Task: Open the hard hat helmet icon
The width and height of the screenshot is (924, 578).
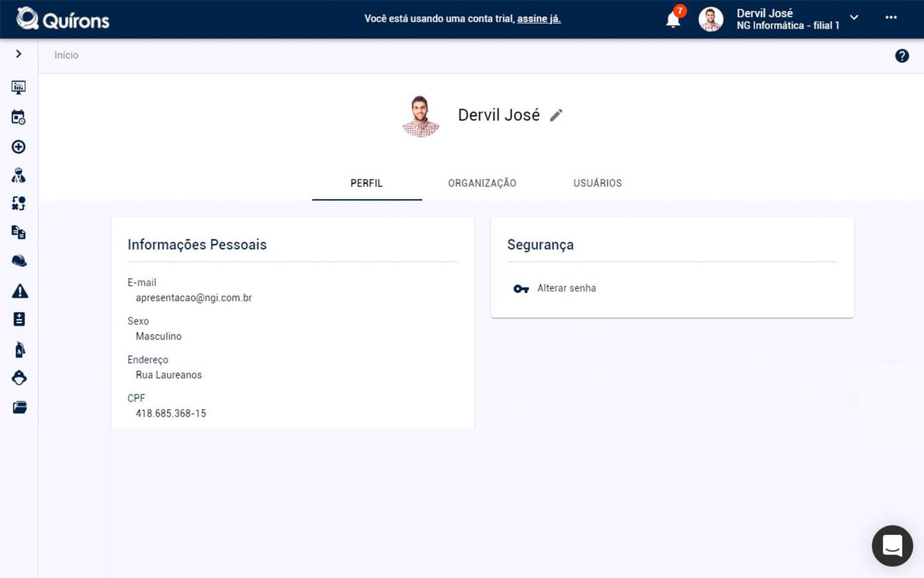Action: 19,261
